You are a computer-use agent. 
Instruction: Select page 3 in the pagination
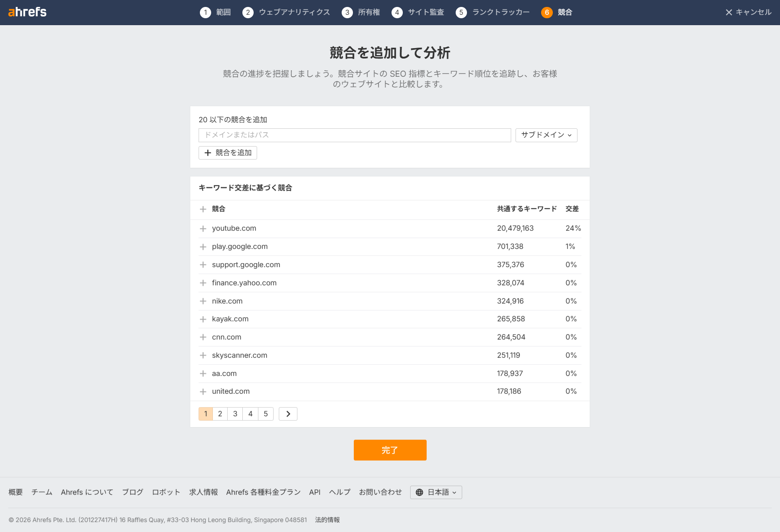coord(235,414)
